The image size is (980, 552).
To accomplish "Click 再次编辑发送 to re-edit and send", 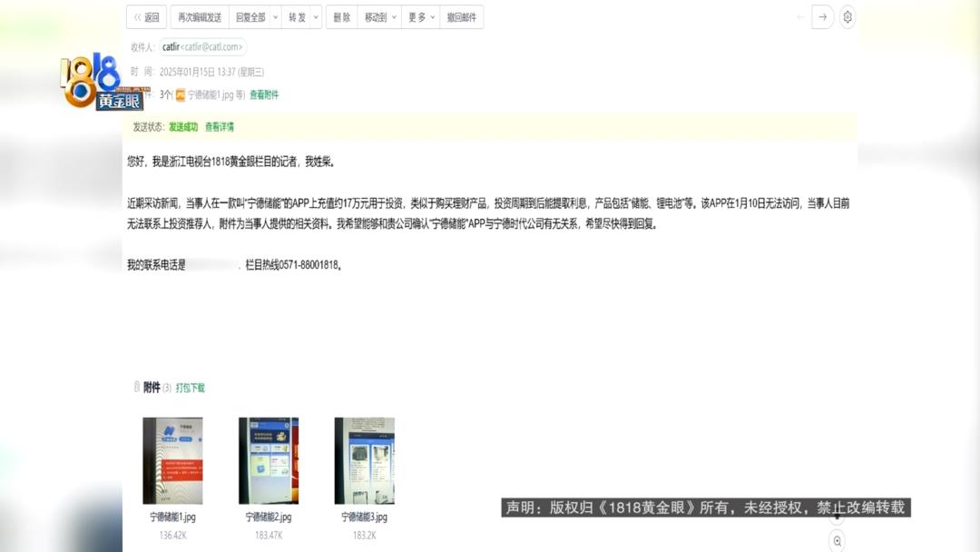I will 200,17.
